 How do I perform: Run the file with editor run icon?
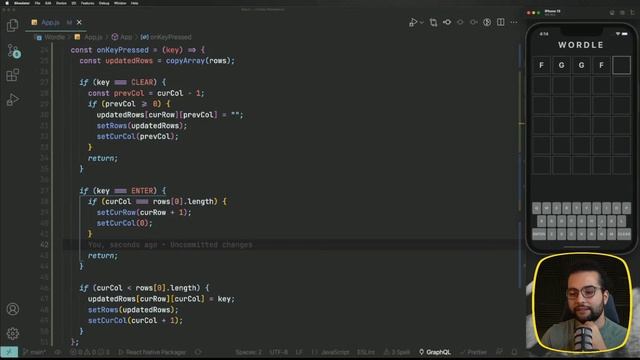(413, 22)
